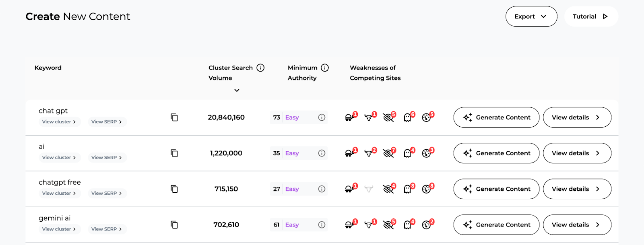
Task: Click the turtle weakness icon for chat gpt
Action: (x=350, y=117)
